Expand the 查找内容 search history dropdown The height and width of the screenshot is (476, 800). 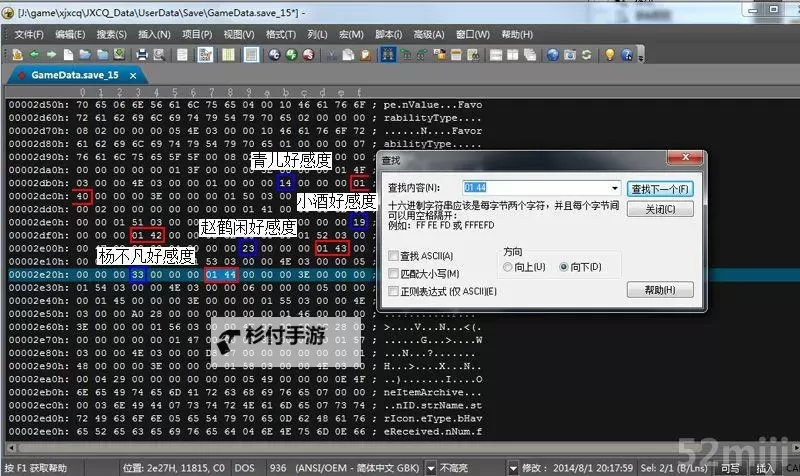pyautogui.click(x=615, y=187)
